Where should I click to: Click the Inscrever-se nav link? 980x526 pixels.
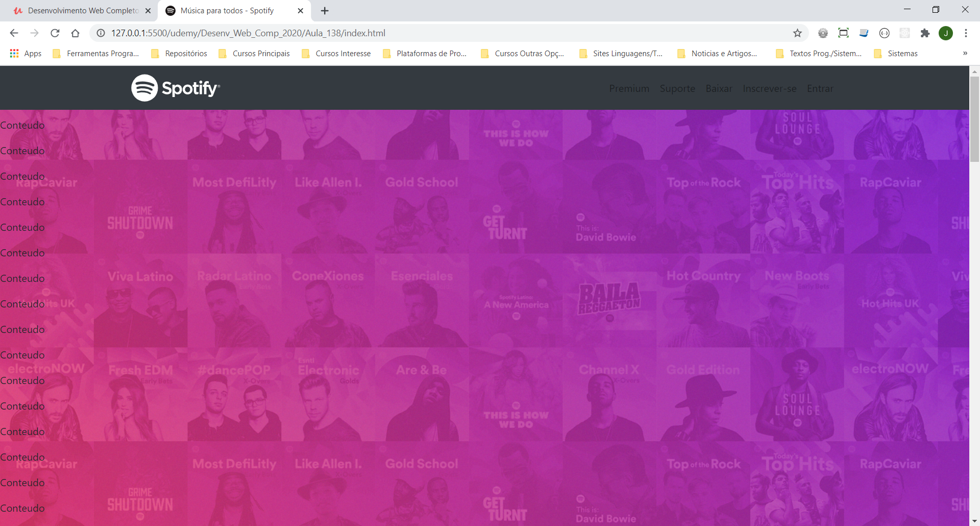pyautogui.click(x=769, y=88)
